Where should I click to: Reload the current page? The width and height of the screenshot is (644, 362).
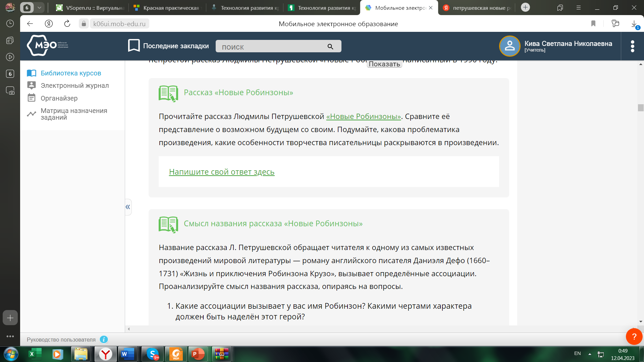67,23
